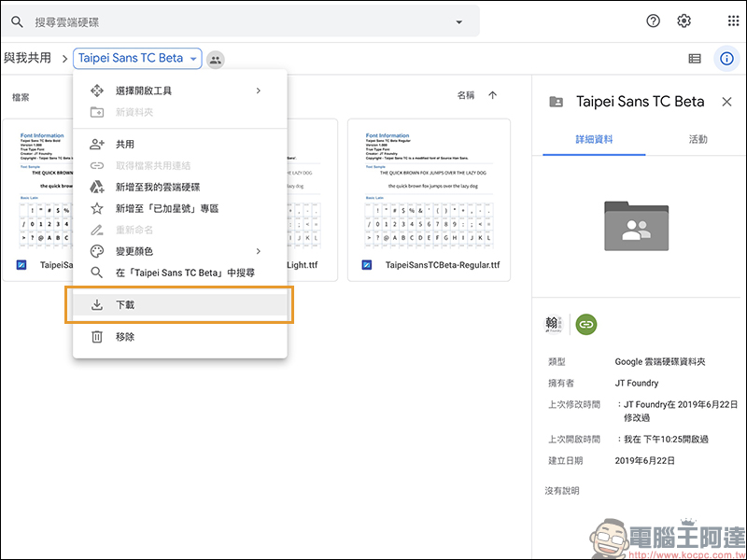747x560 pixels.
Task: Click the 檔案 section heading
Action: (x=21, y=97)
